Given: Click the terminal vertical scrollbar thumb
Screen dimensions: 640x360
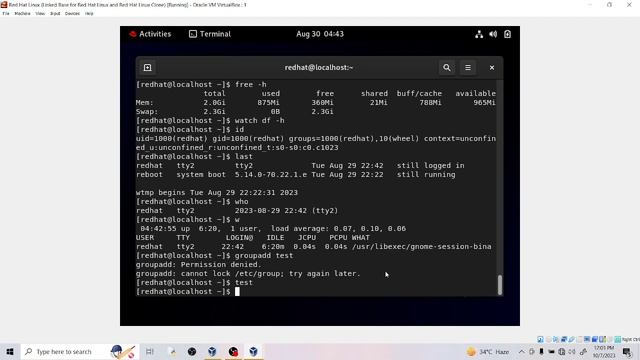Looking at the screenshot, I should [500, 284].
